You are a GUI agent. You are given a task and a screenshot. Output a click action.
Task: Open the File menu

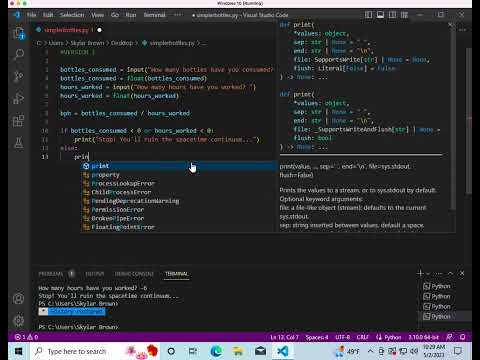click(x=31, y=15)
